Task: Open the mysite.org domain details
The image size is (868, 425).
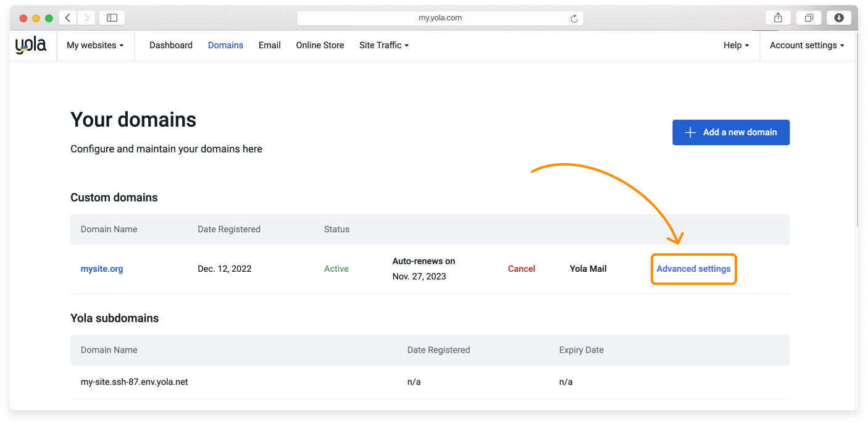Action: (101, 269)
